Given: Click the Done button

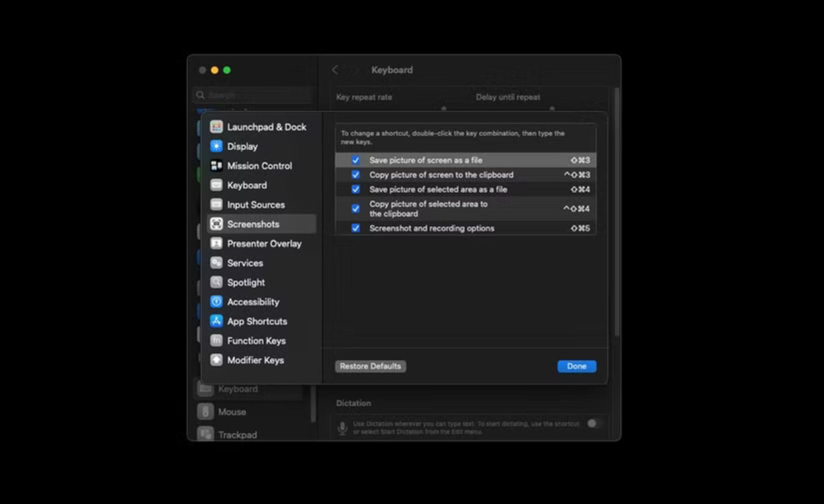Looking at the screenshot, I should [x=576, y=366].
